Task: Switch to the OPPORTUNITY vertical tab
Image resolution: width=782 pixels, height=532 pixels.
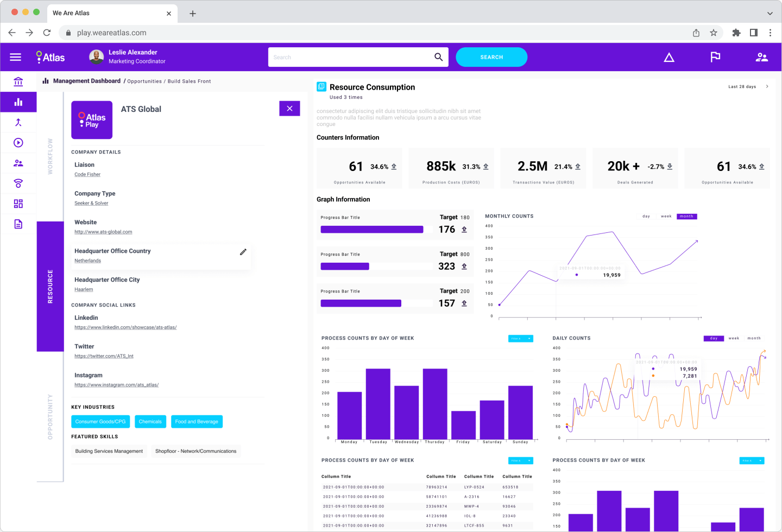Action: click(50, 417)
